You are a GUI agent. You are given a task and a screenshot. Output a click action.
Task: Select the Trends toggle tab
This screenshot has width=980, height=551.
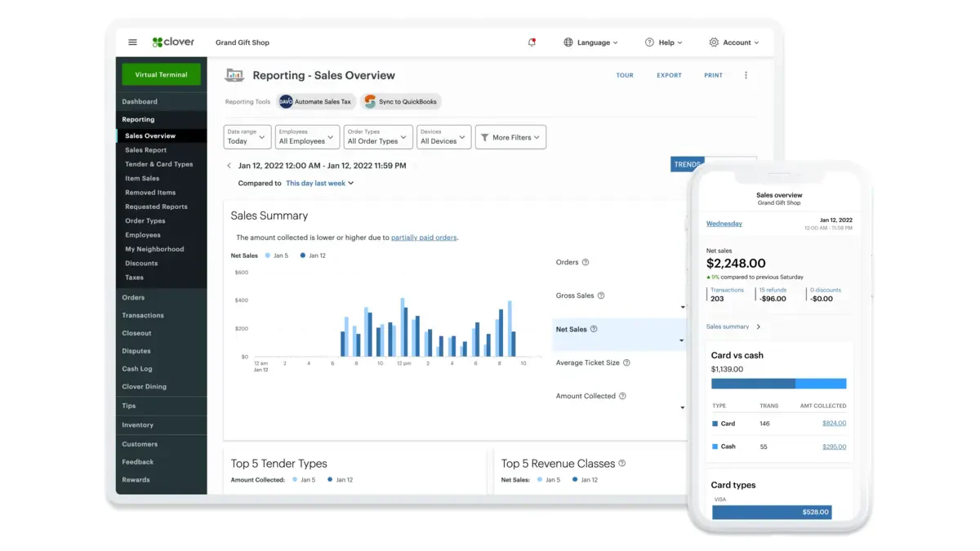687,164
